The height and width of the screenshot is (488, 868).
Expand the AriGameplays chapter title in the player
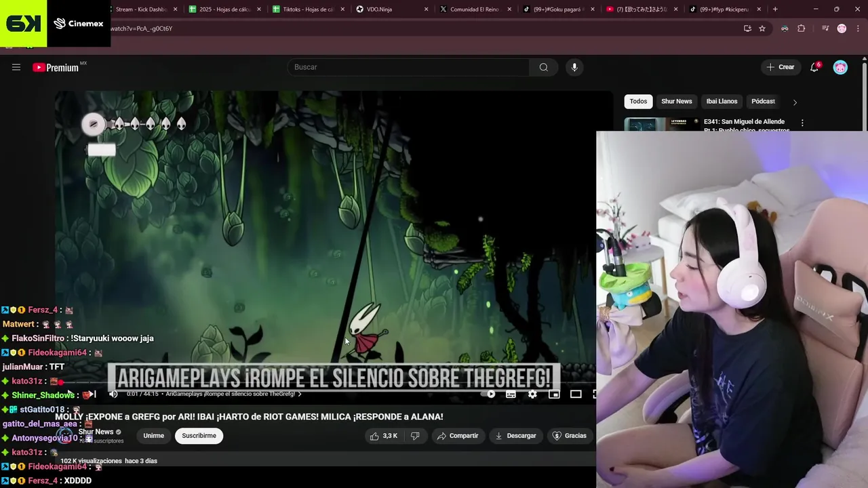pos(234,394)
